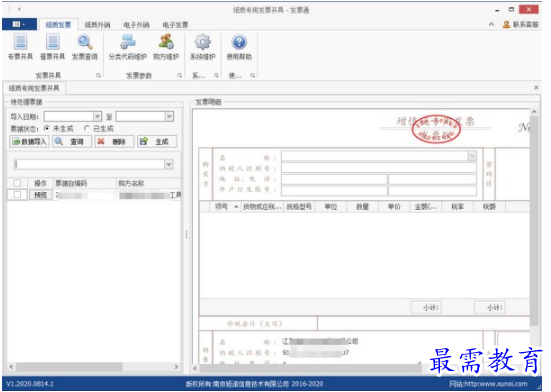Click the panel splitter handle
Screen dimensions: 551x392
tap(186, 234)
